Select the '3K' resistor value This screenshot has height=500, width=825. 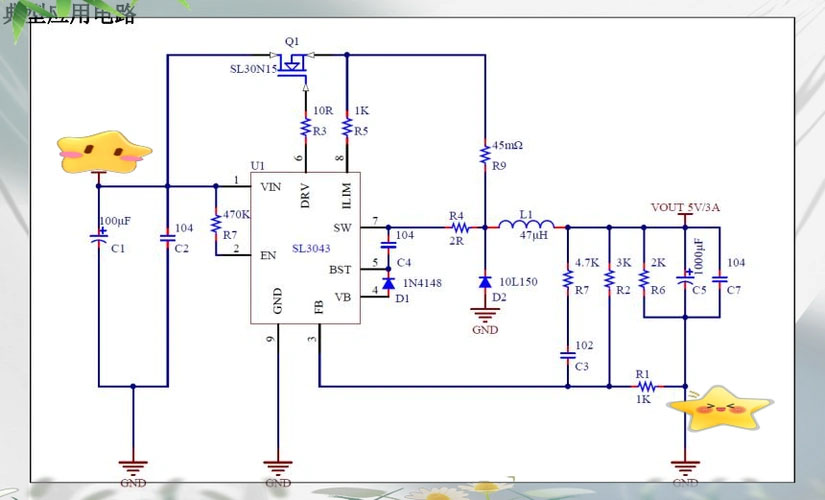point(624,262)
